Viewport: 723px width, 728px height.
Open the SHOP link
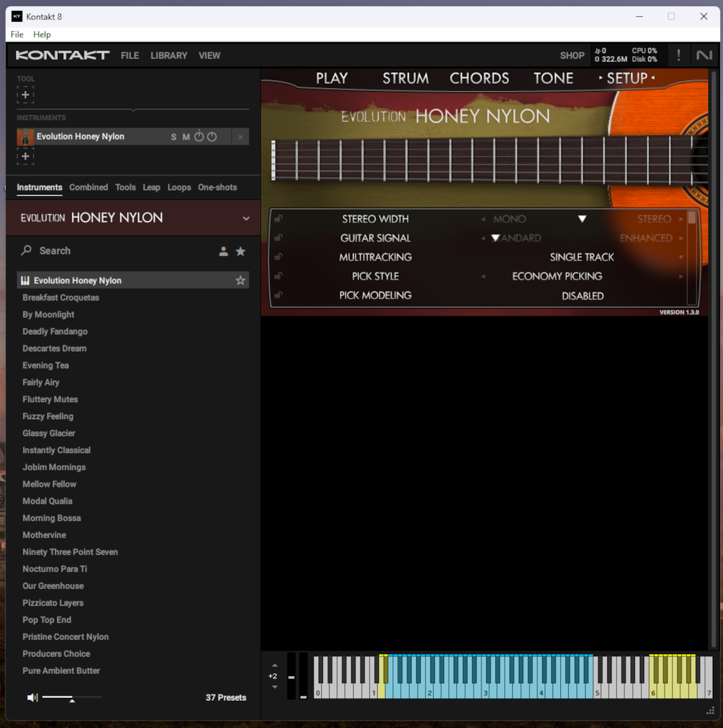click(572, 55)
